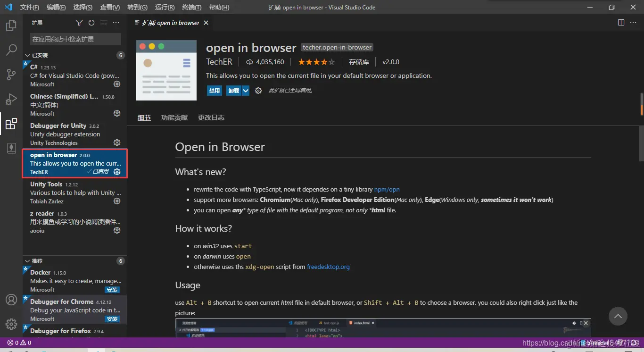Select the Unity Tools extension
The width and height of the screenshot is (644, 352).
tap(75, 193)
